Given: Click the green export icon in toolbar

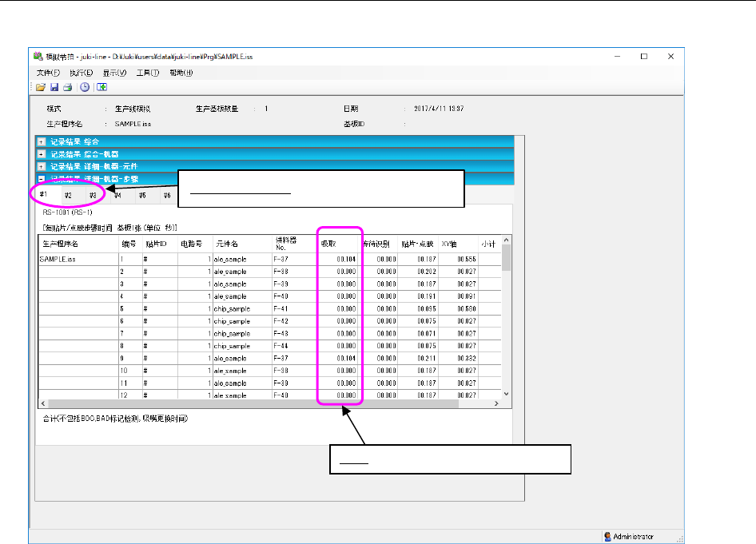Looking at the screenshot, I should click(x=101, y=87).
